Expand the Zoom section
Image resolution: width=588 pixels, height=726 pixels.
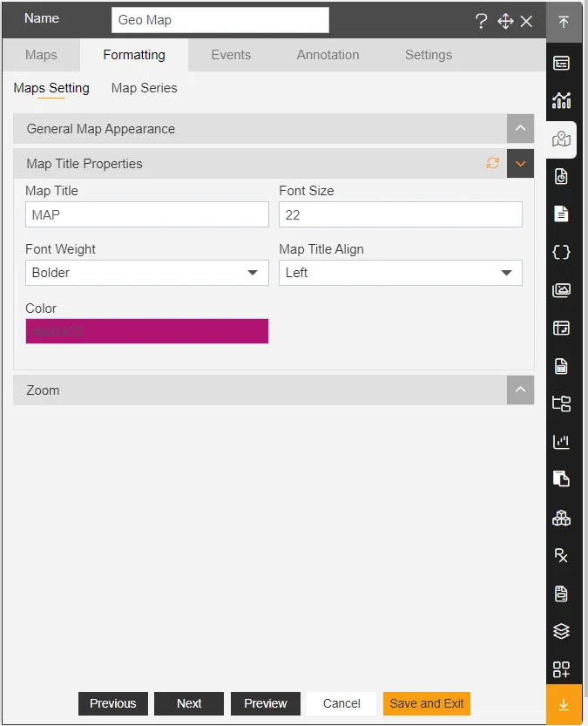[x=520, y=390]
